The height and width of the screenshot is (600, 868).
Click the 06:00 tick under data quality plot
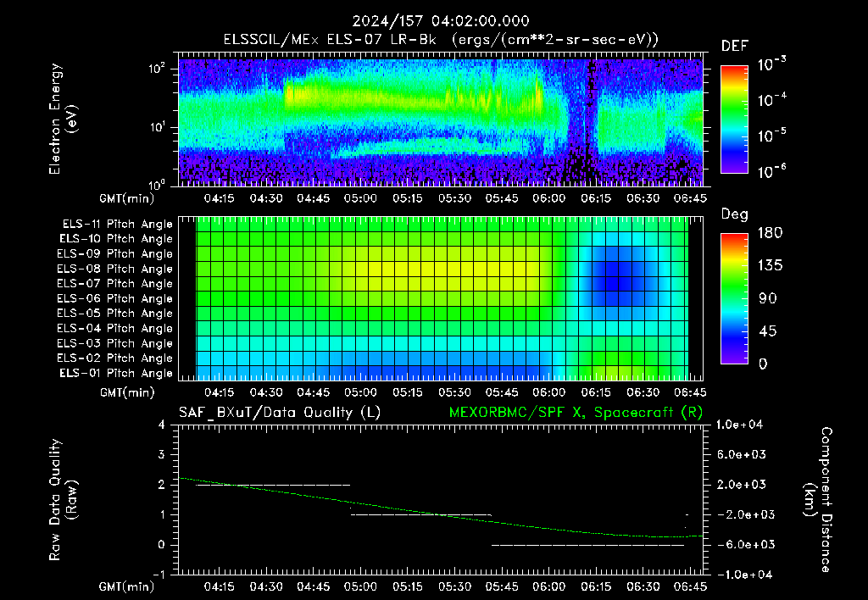coord(548,586)
